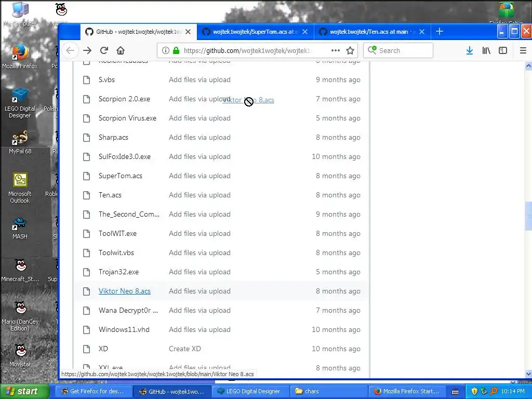Open the Windows start menu

click(24, 392)
